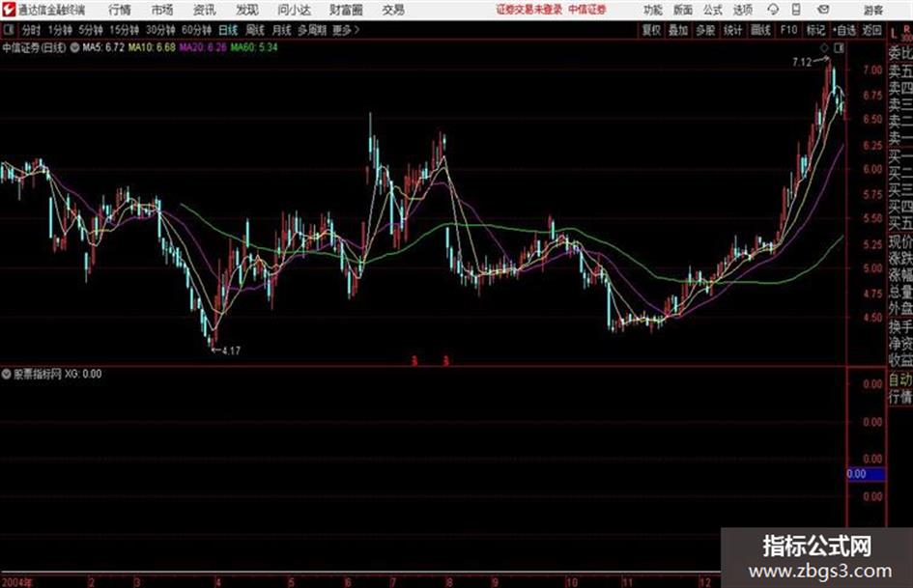Click the 7.12 high price marker

click(x=802, y=63)
